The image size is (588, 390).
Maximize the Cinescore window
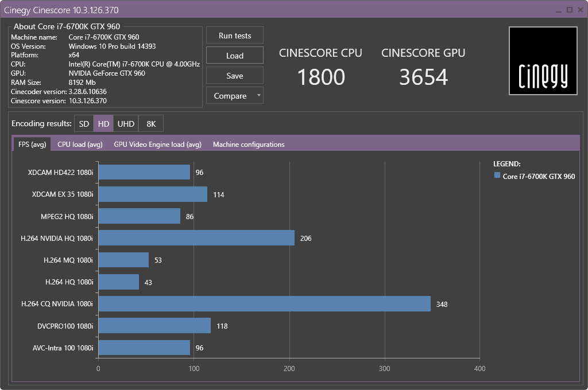click(x=569, y=10)
